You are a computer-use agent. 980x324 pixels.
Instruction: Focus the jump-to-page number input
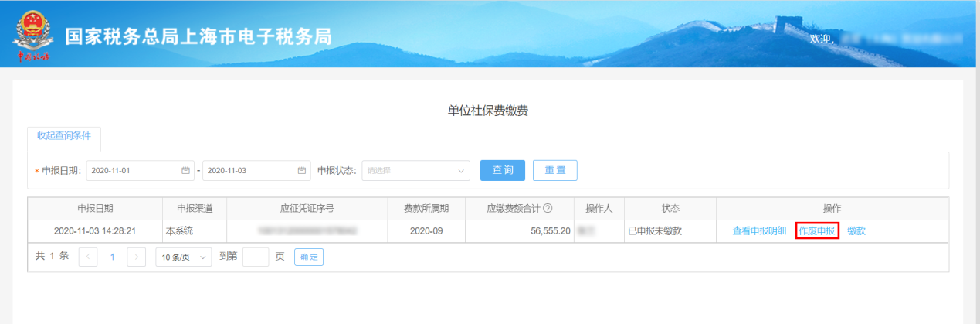pos(255,257)
